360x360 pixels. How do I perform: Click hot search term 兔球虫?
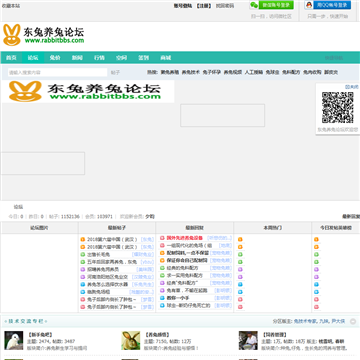point(273,72)
